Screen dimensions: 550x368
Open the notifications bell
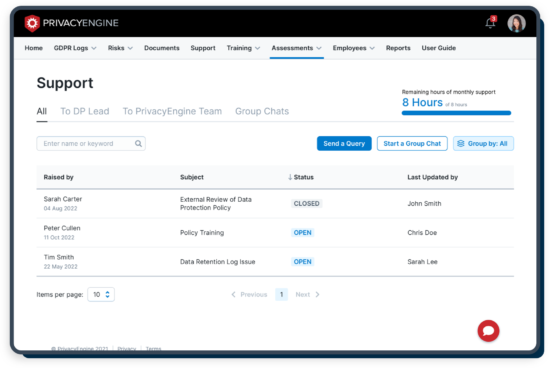pyautogui.click(x=490, y=23)
